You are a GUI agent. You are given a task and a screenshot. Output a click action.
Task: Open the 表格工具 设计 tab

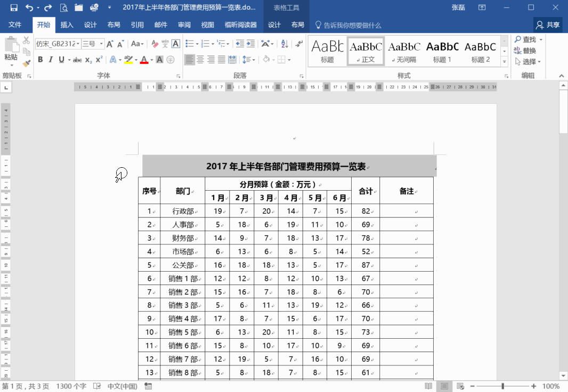point(274,24)
